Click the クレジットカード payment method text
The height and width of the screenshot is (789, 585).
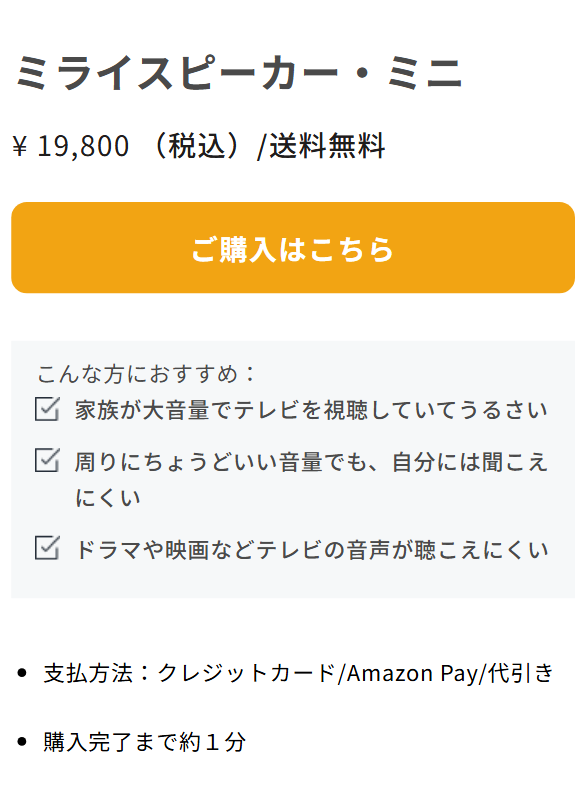(x=247, y=673)
